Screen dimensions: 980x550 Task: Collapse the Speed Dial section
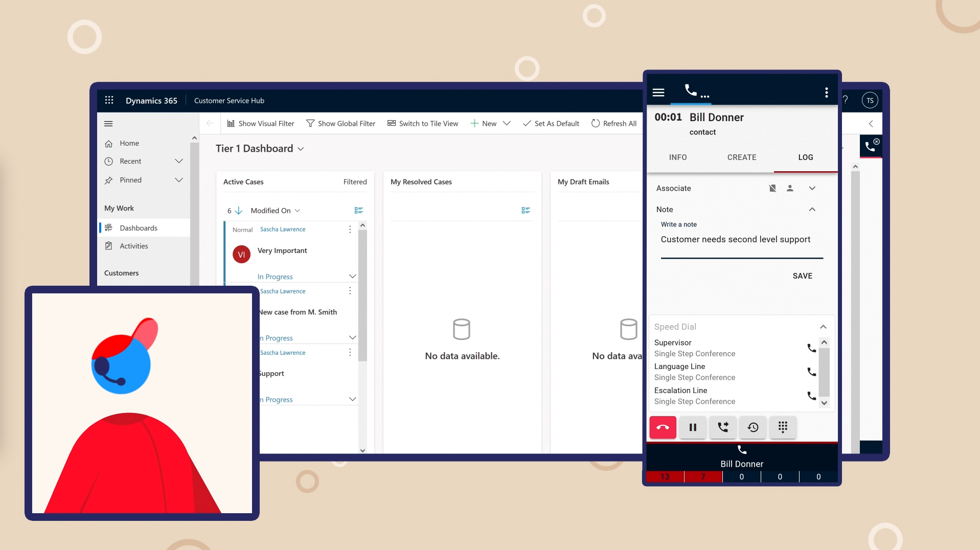824,327
